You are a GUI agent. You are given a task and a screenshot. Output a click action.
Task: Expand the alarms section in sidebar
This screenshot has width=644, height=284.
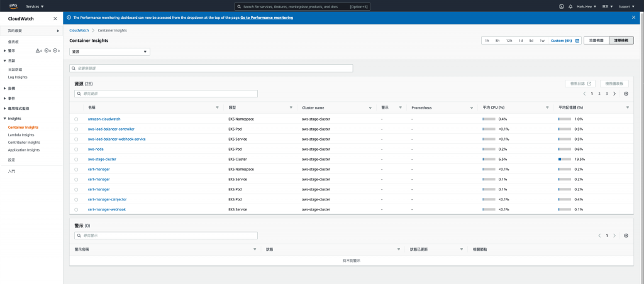coord(4,50)
